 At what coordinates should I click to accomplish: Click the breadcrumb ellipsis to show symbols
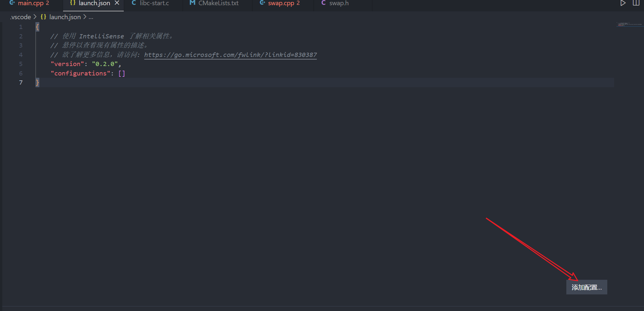pyautogui.click(x=91, y=17)
